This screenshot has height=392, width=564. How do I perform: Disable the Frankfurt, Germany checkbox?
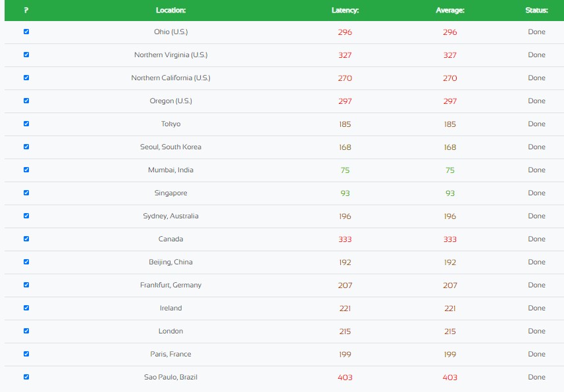26,285
